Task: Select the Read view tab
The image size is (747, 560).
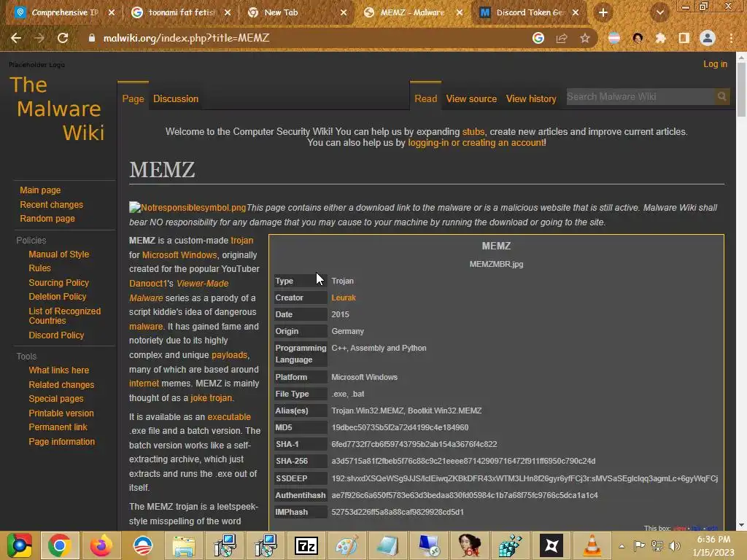Action: [425, 98]
